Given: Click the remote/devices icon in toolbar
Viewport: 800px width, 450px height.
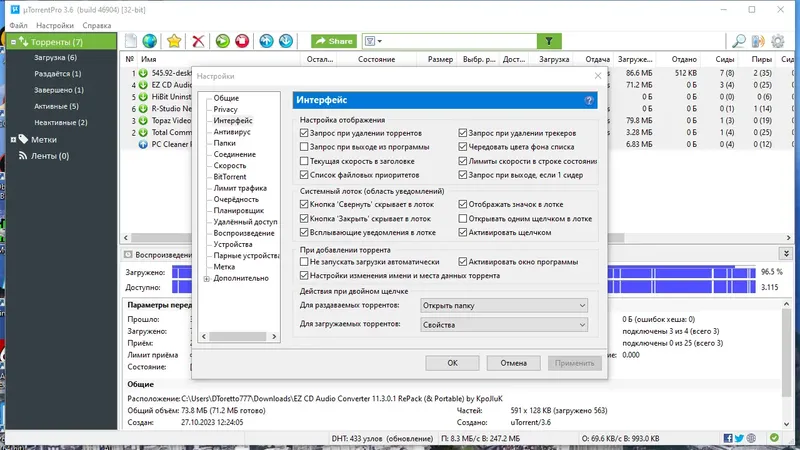Looking at the screenshot, I should pos(758,41).
